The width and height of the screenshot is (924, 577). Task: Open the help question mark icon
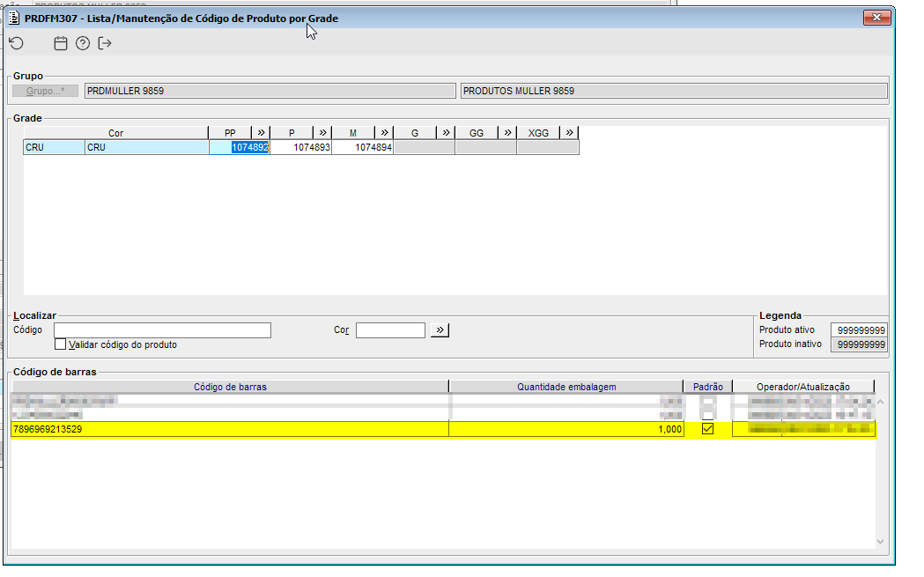tap(83, 43)
